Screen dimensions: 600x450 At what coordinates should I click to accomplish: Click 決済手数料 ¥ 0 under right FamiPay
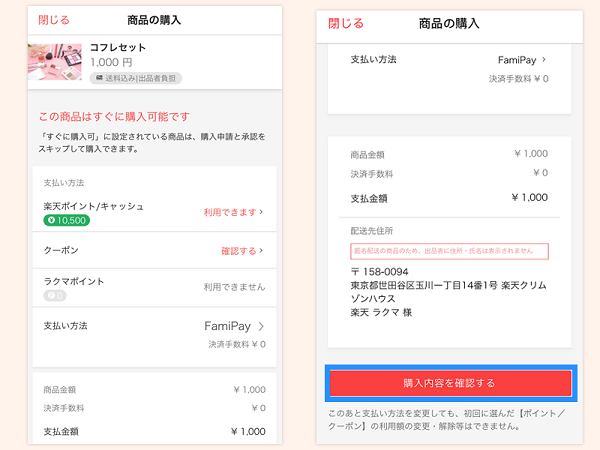(x=518, y=79)
